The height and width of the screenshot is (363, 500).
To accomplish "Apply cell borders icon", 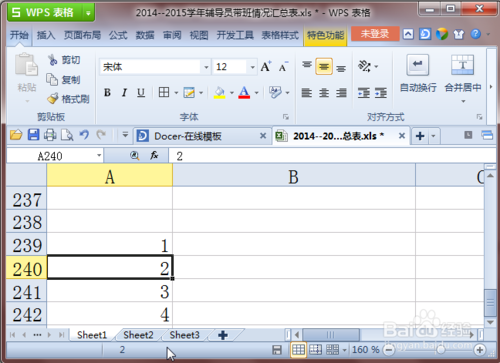I will (x=164, y=92).
